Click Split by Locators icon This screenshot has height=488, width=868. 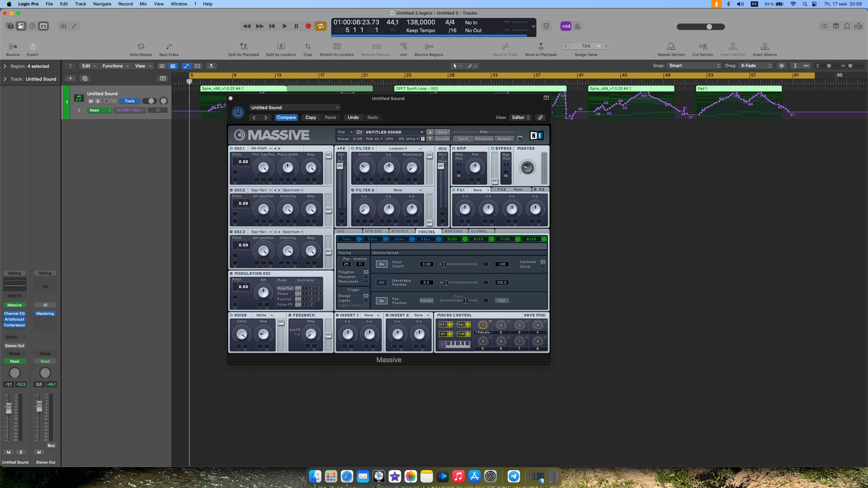tap(281, 46)
